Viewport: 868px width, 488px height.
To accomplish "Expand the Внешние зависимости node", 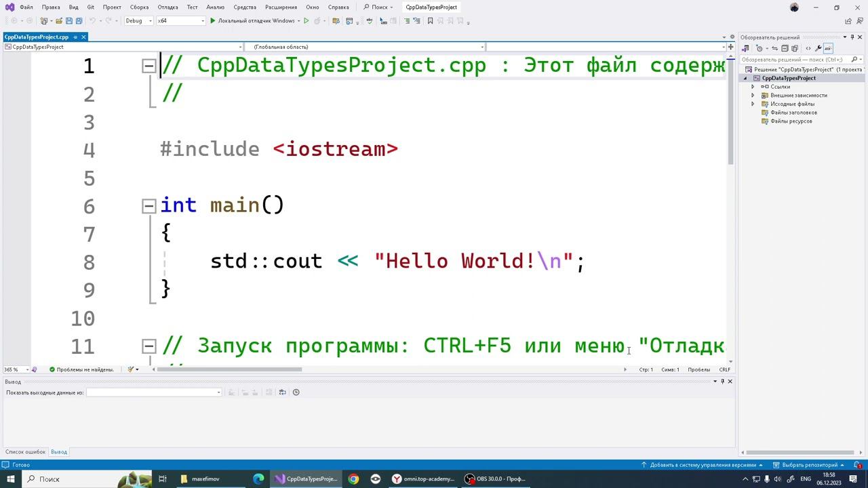I will tap(753, 96).
